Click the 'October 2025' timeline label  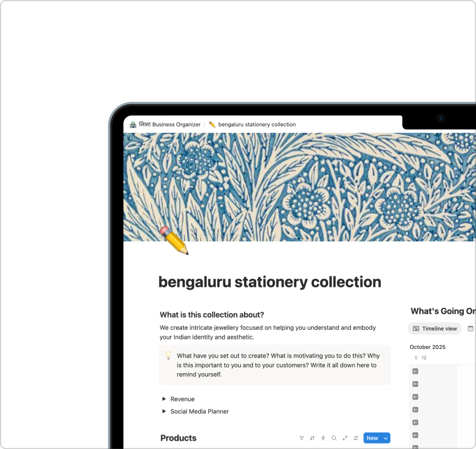(428, 347)
